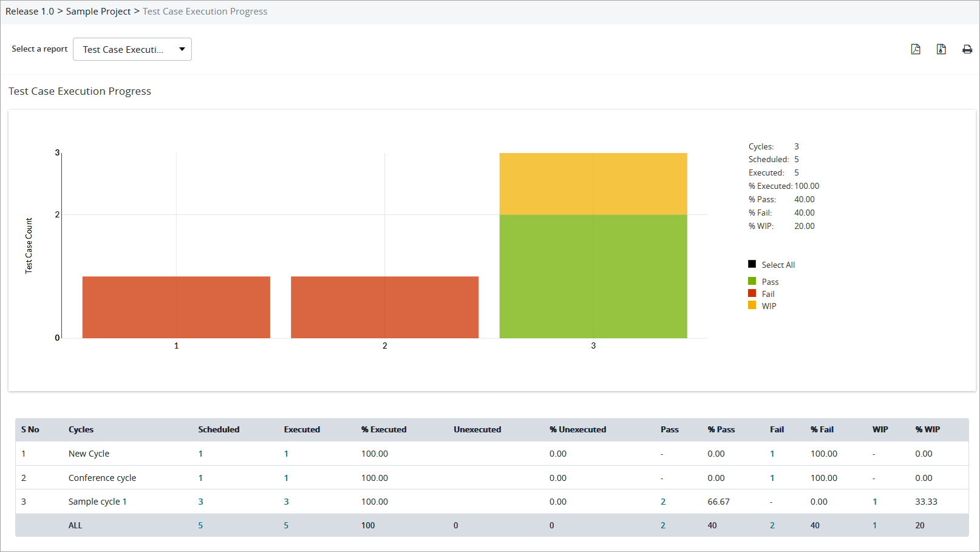Click the % Fail column header
The width and height of the screenshot is (980, 552).
coord(822,429)
